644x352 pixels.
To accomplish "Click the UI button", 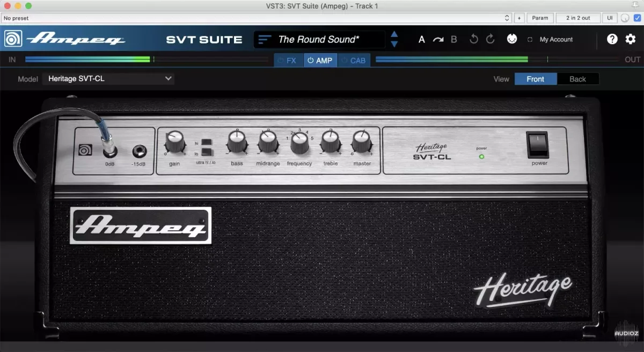I will [610, 18].
